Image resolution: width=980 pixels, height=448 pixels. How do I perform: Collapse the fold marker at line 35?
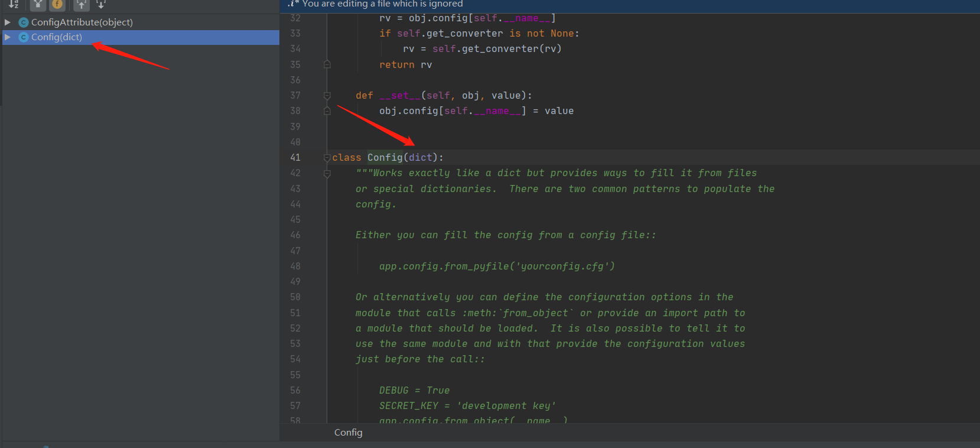[327, 64]
